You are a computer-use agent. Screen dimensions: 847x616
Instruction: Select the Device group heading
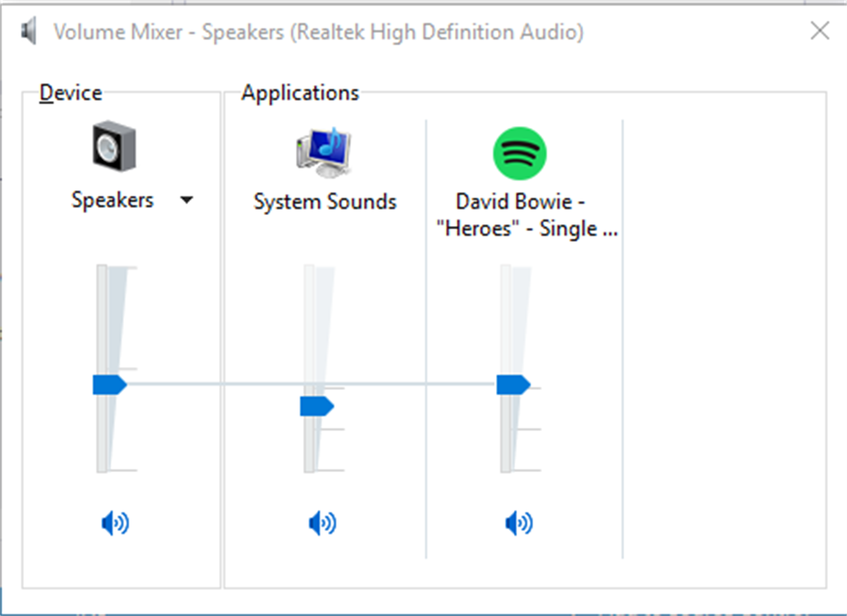point(71,92)
